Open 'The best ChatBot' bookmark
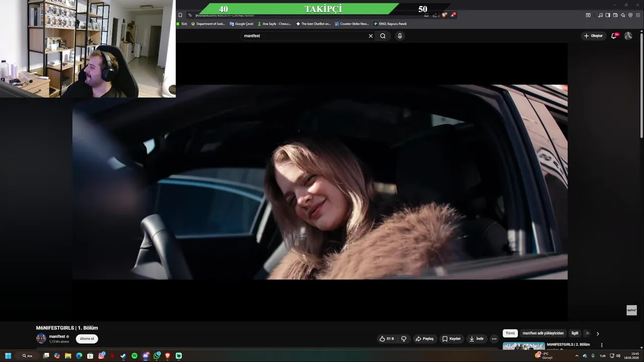 (x=313, y=24)
